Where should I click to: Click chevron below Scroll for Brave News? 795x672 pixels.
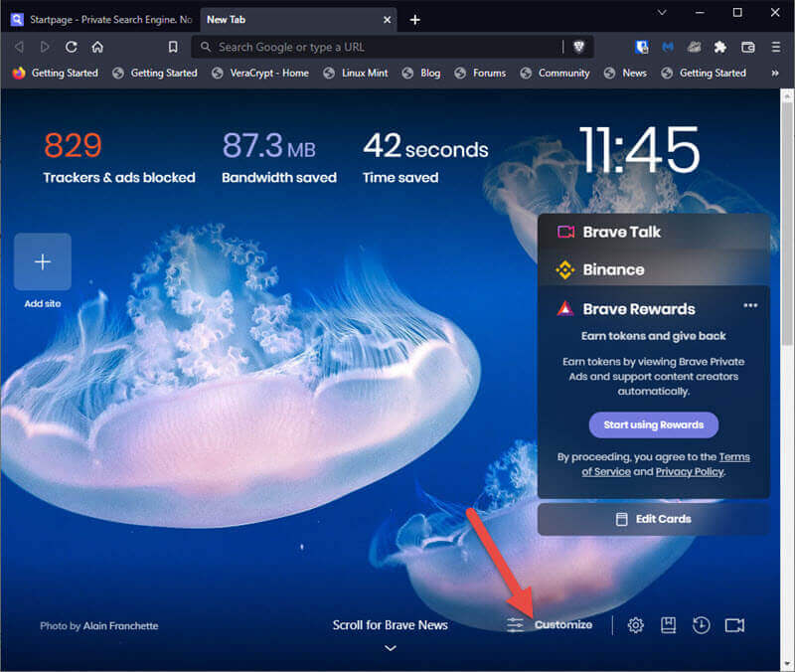[391, 648]
